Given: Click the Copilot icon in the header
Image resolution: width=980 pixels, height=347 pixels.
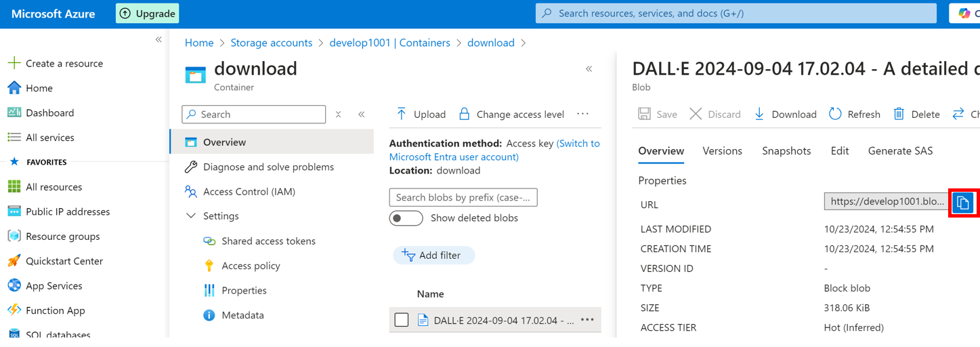Looking at the screenshot, I should 964,14.
